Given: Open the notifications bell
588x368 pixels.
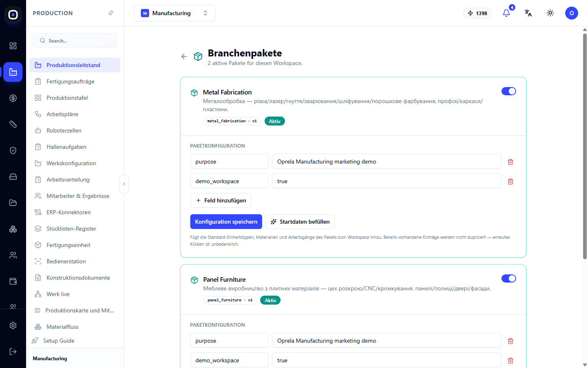Looking at the screenshot, I should point(506,13).
